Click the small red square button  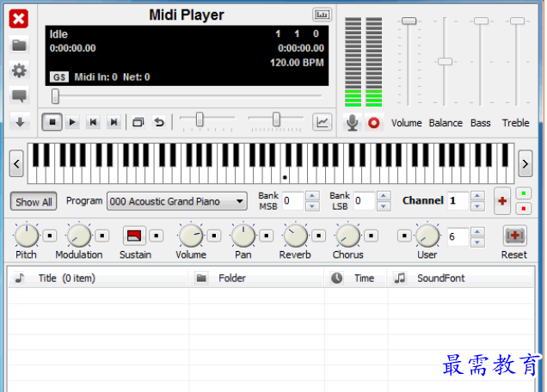523,209
